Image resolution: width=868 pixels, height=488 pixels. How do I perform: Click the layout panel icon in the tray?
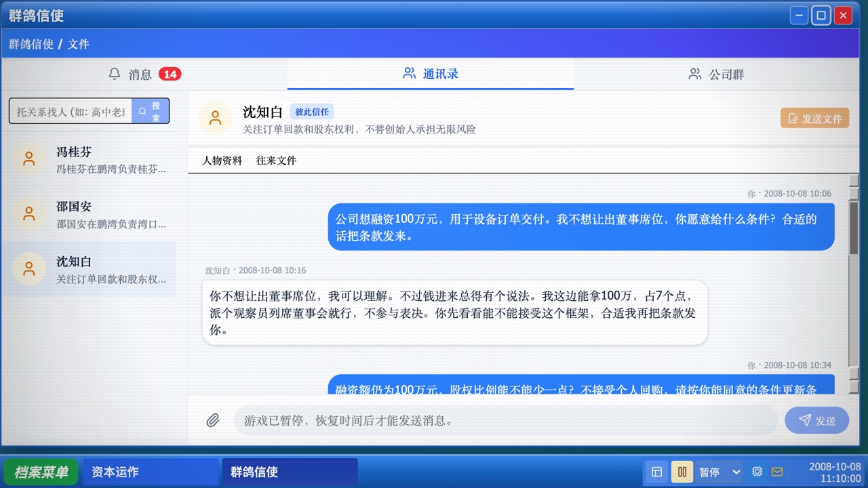pos(656,472)
